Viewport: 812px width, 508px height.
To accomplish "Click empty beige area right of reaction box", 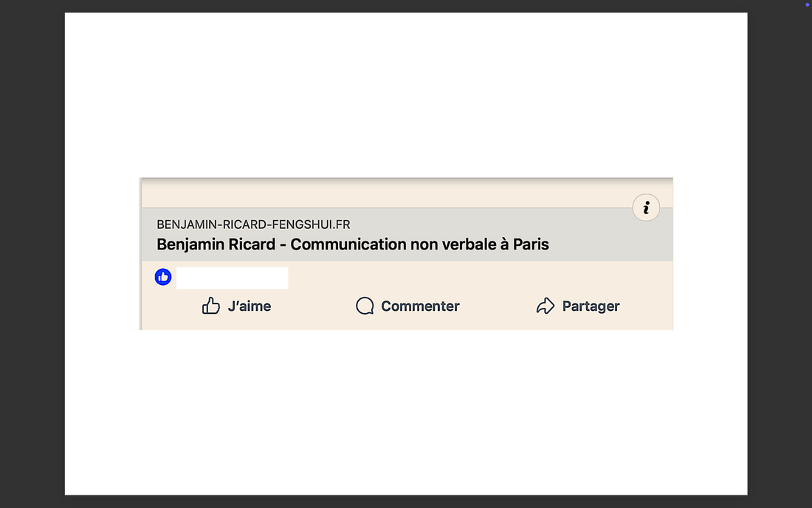I will tap(480, 278).
